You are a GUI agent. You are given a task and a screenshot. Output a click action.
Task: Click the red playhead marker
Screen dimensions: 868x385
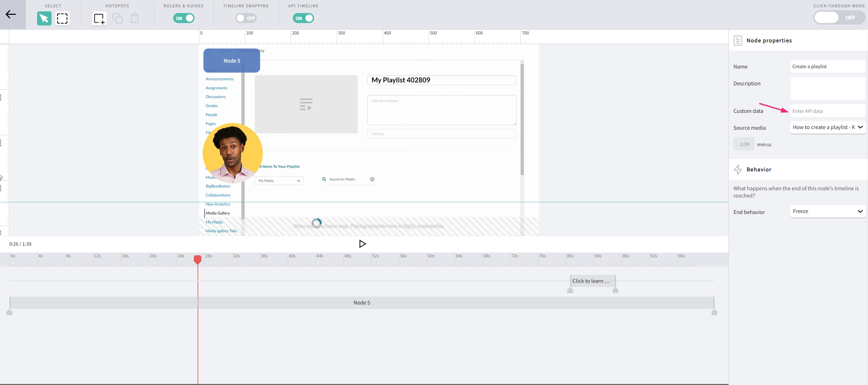198,259
